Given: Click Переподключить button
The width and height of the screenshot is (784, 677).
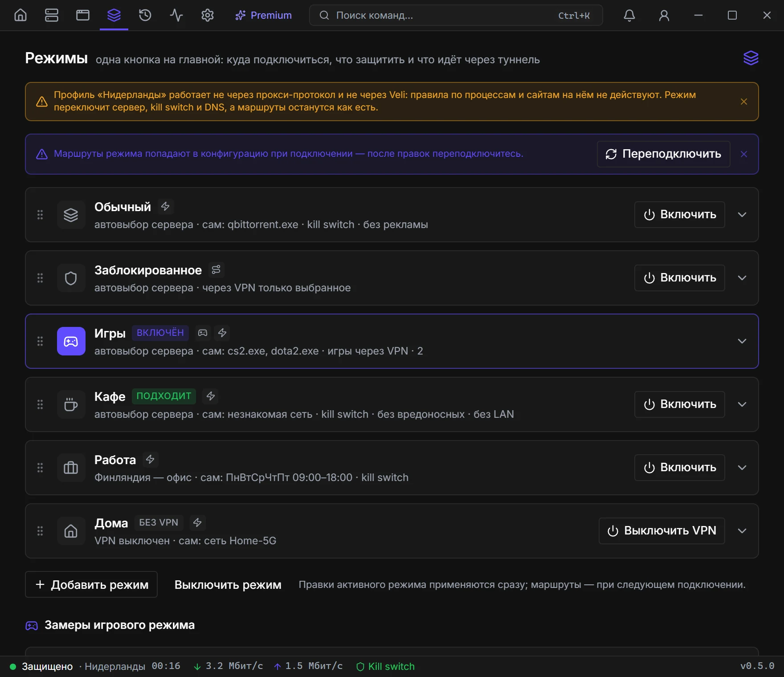Looking at the screenshot, I should click(663, 154).
